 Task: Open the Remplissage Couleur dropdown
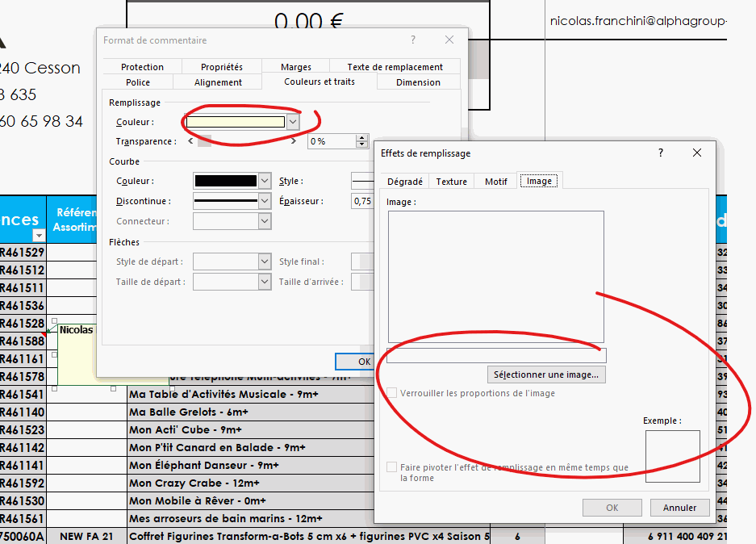tap(293, 122)
